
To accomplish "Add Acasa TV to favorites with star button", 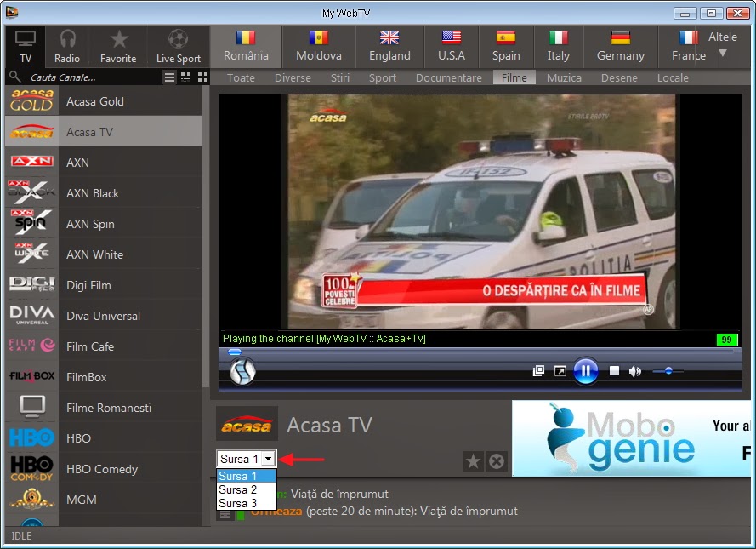I will 473,460.
